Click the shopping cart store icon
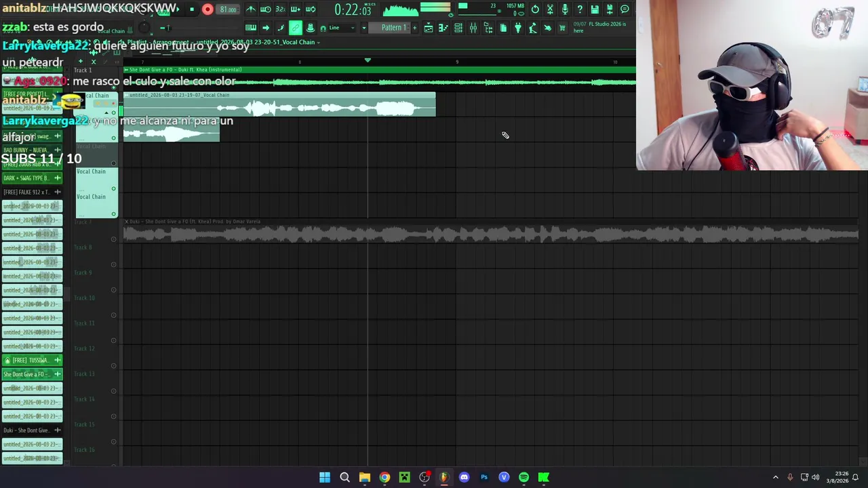Viewport: 868px width, 488px height. point(562,28)
